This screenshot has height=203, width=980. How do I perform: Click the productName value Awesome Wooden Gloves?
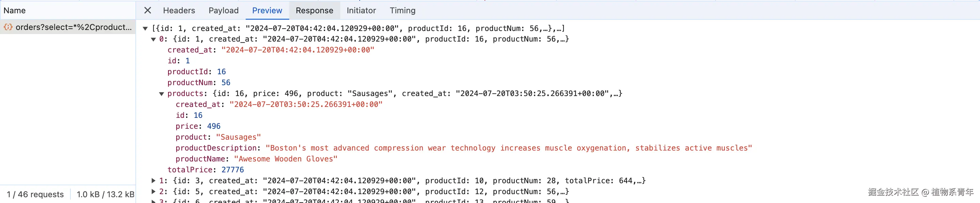285,159
